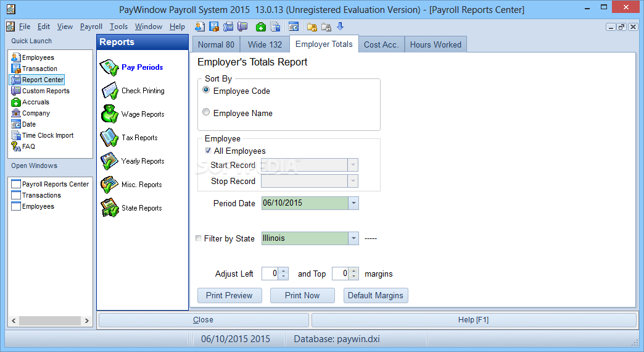Click the Period Date field 06/10/2015
The height and width of the screenshot is (352, 644).
coord(305,203)
